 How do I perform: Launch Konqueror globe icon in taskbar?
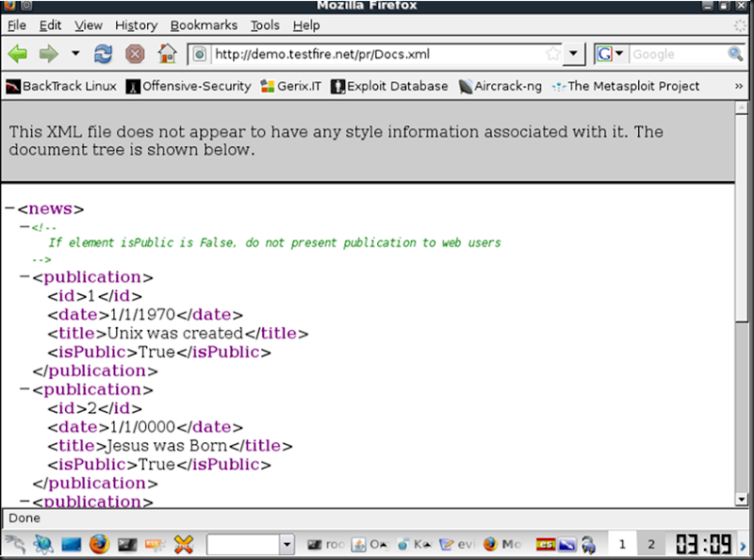coord(43,544)
